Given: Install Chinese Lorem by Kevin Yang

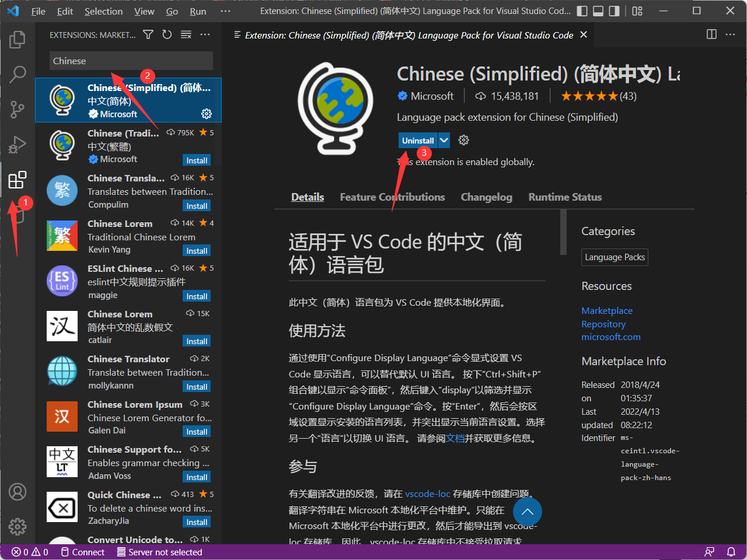Looking at the screenshot, I should pyautogui.click(x=197, y=251).
